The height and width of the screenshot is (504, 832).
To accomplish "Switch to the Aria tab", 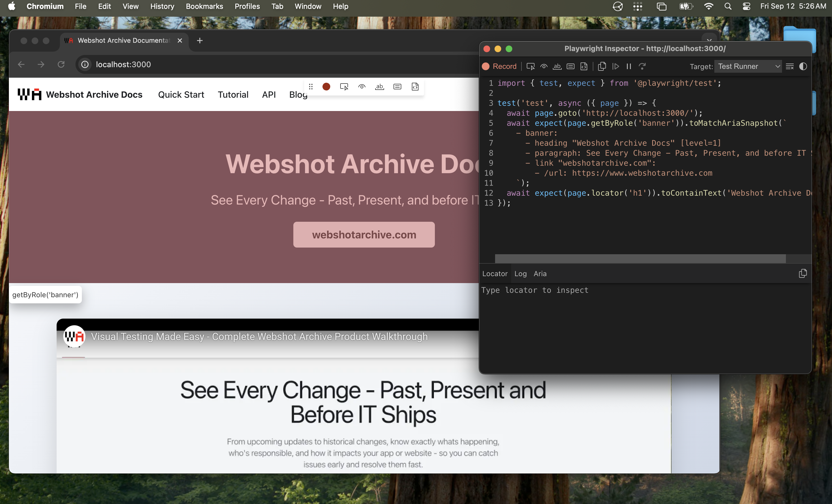I will pyautogui.click(x=540, y=274).
